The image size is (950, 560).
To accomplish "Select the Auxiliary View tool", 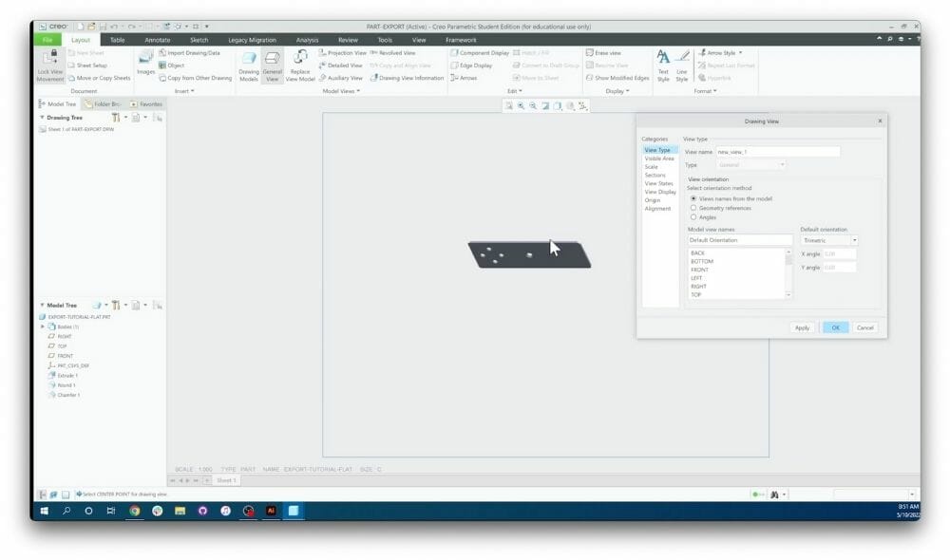I will pos(343,77).
